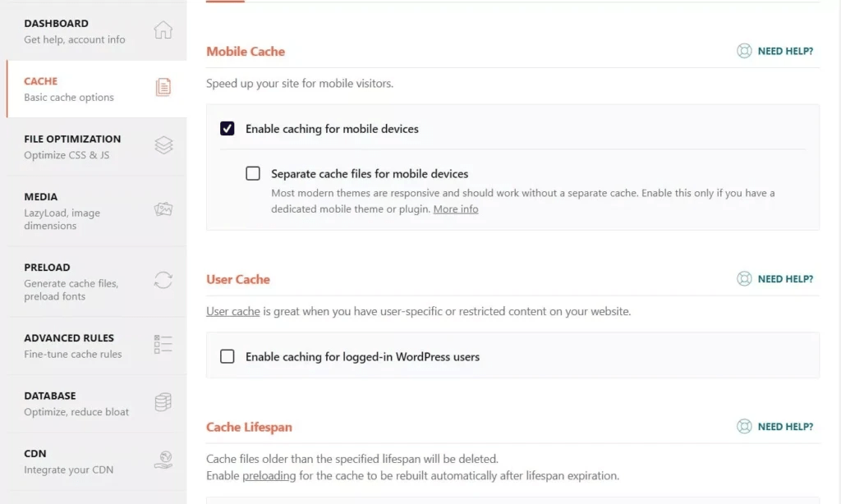The image size is (841, 504).
Task: Click the CDN globe icon
Action: tap(163, 460)
